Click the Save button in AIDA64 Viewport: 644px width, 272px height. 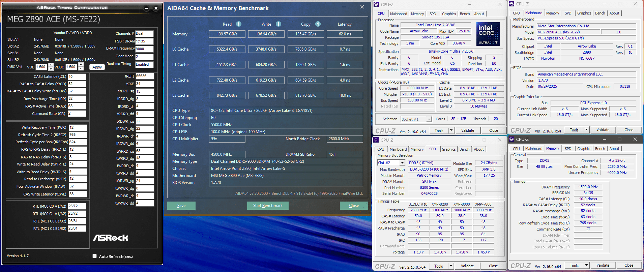point(181,206)
